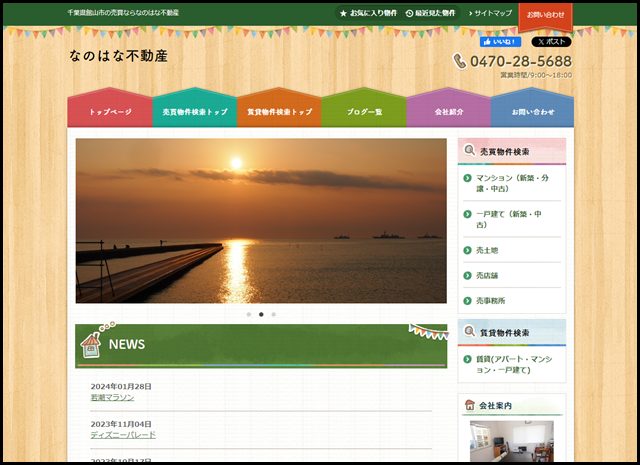Open the 売買物件検索トップ tab

pyautogui.click(x=195, y=108)
